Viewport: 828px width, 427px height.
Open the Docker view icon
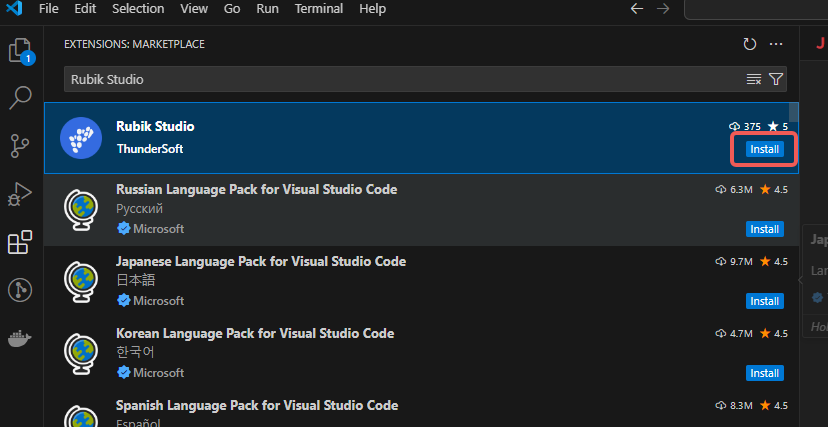[x=21, y=338]
